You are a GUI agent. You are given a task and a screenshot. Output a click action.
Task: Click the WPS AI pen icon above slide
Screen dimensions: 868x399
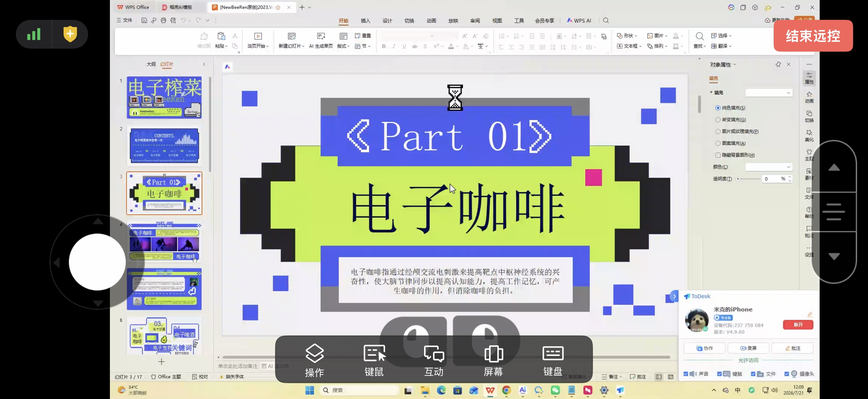click(227, 67)
